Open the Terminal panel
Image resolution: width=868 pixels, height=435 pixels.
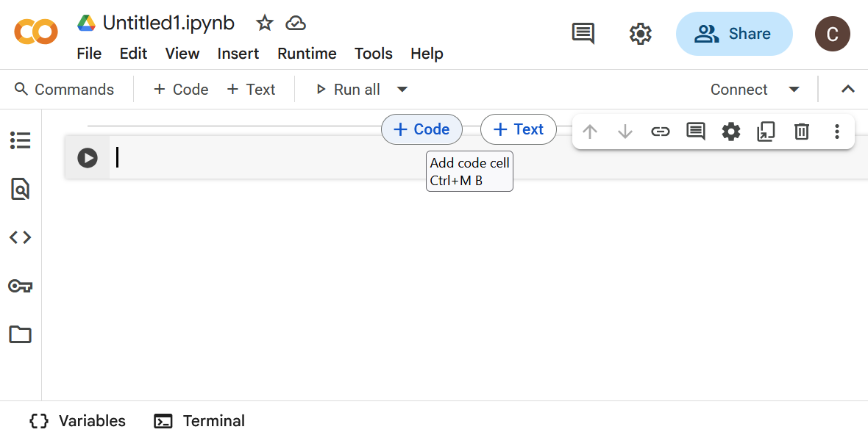coord(199,421)
